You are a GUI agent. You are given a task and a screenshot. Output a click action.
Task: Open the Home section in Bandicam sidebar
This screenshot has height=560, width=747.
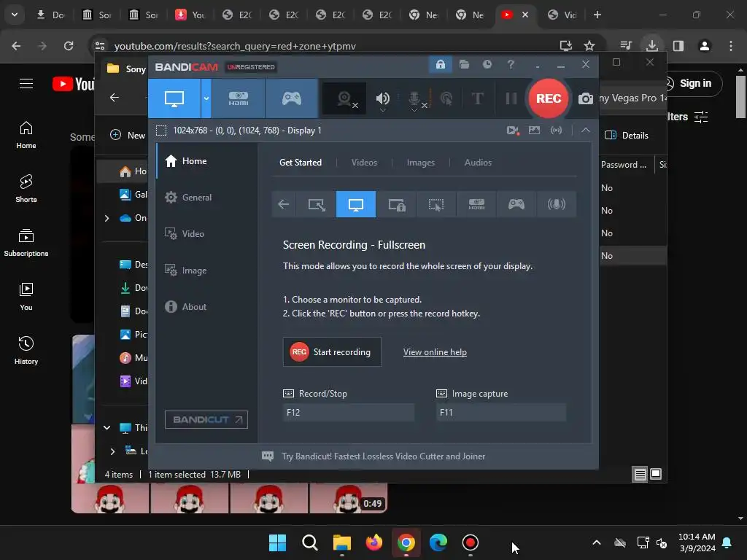click(206, 161)
